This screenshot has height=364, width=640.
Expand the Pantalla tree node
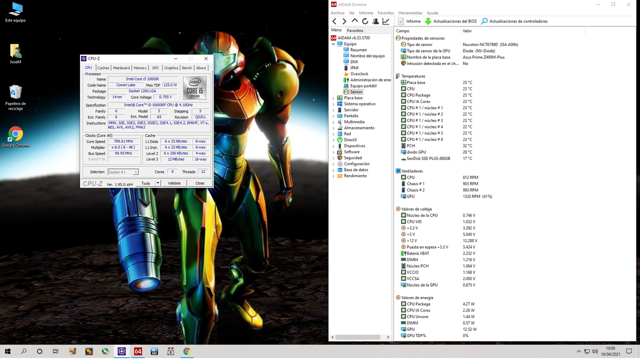(x=333, y=116)
